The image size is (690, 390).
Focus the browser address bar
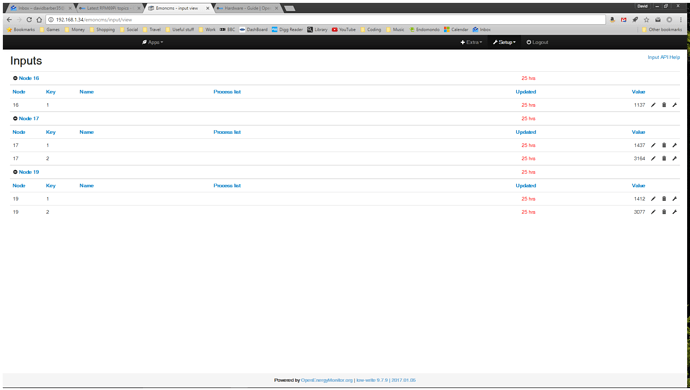pos(326,20)
